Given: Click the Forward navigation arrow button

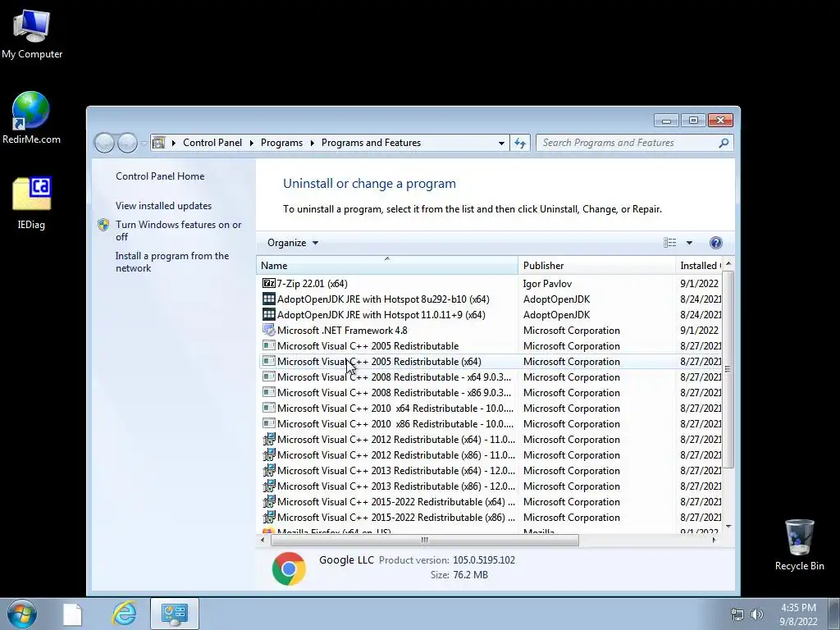Looking at the screenshot, I should [127, 143].
